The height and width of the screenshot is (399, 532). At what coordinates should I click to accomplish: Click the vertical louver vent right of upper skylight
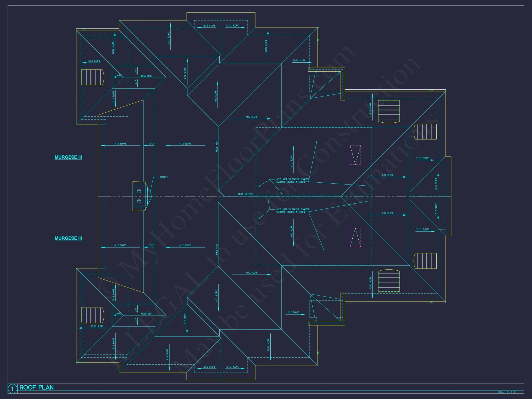click(x=425, y=132)
